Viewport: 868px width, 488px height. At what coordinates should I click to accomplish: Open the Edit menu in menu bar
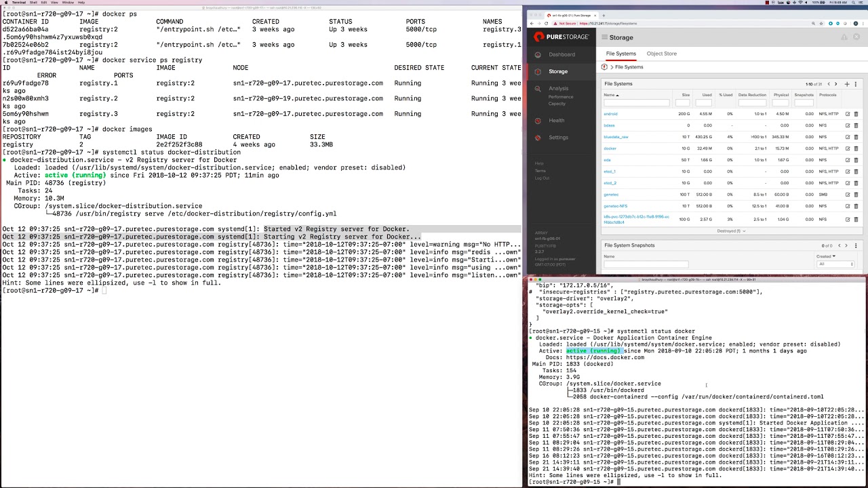44,3
